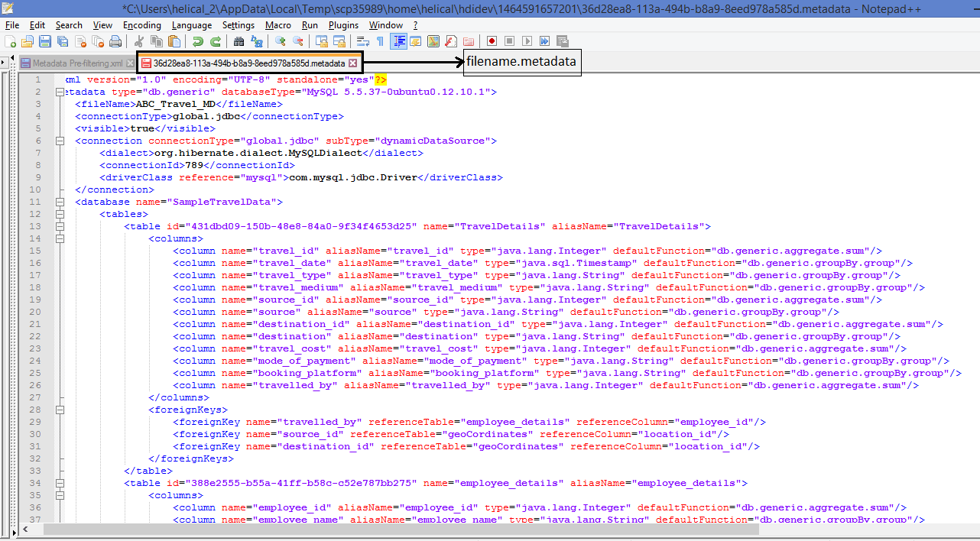Open the Plugins menu
The image size is (980, 541).
click(343, 25)
